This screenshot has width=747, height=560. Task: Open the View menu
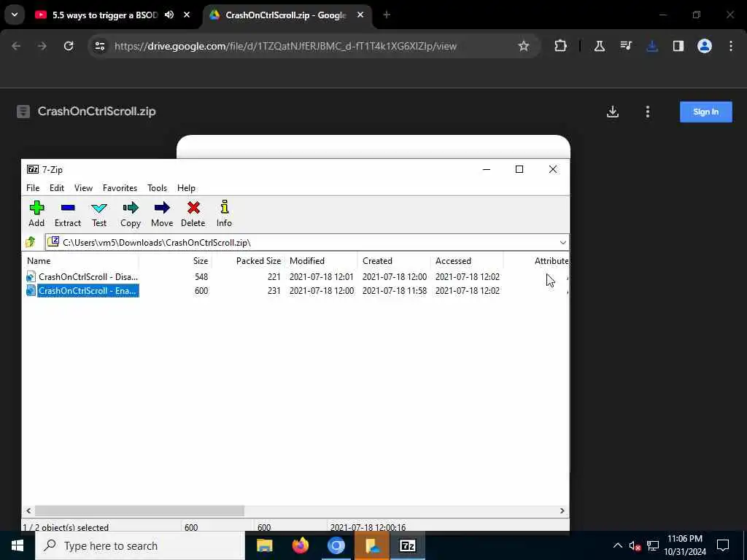click(83, 188)
